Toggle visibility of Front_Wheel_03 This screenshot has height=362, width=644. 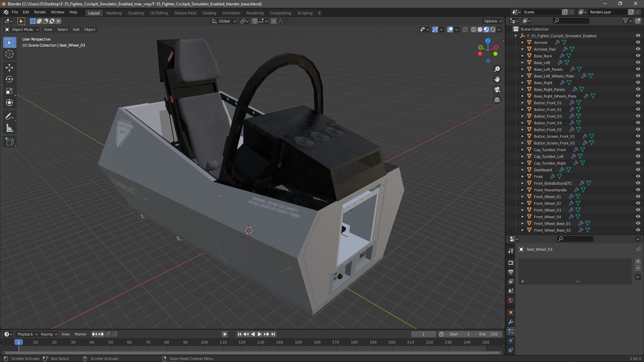[638, 210]
